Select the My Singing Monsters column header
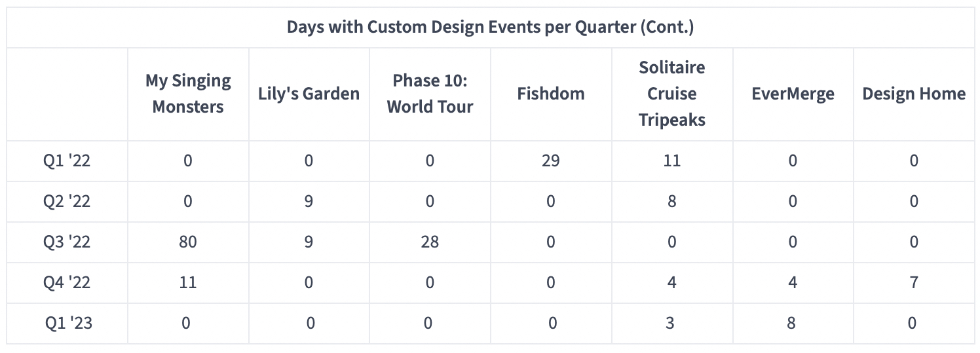Image resolution: width=980 pixels, height=353 pixels. coord(188,94)
